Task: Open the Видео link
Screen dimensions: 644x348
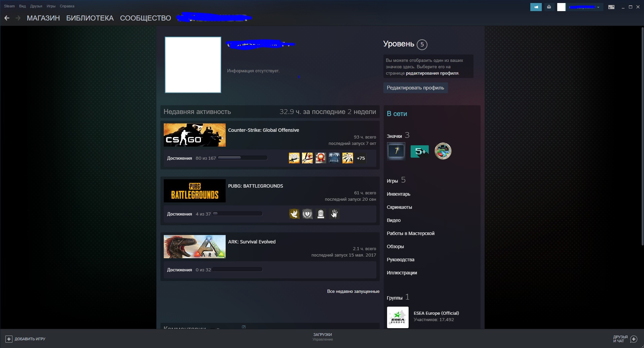Action: [x=393, y=220]
